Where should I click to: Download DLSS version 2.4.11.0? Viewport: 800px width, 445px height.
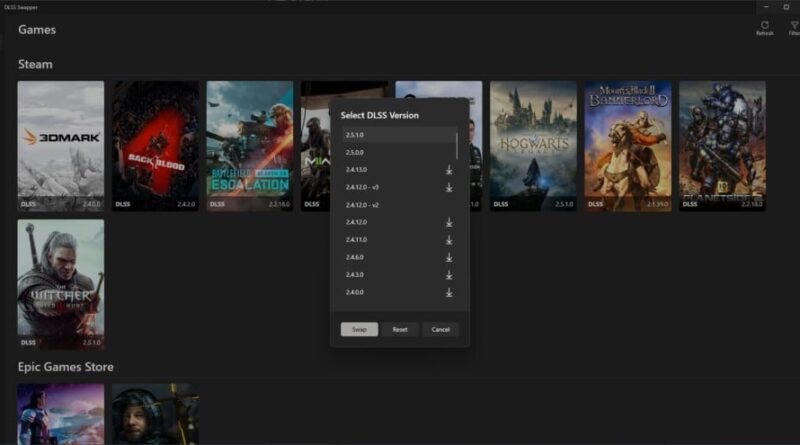(449, 240)
